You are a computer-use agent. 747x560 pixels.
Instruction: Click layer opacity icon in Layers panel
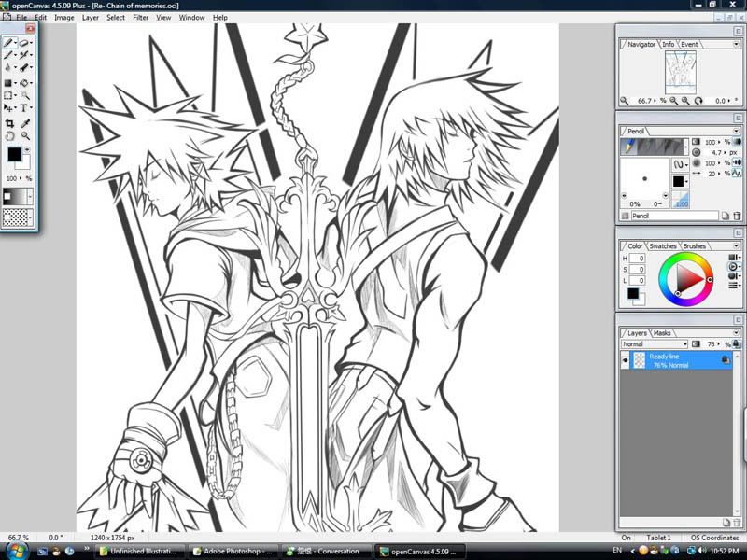pyautogui.click(x=696, y=343)
